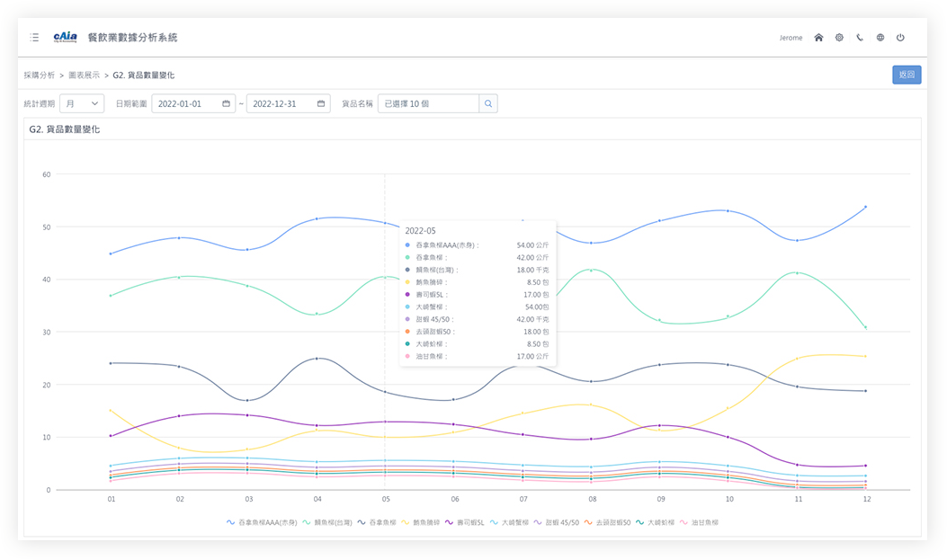This screenshot has height=560, width=947.
Task: Toggle 甜蝦 45/50 series in legend
Action: (x=557, y=522)
